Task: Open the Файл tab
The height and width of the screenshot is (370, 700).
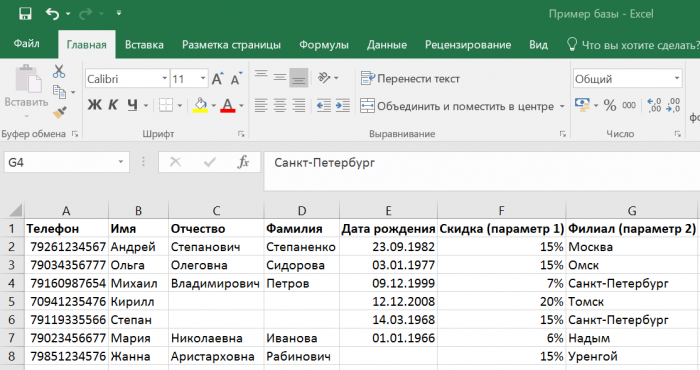Action: pyautogui.click(x=26, y=44)
